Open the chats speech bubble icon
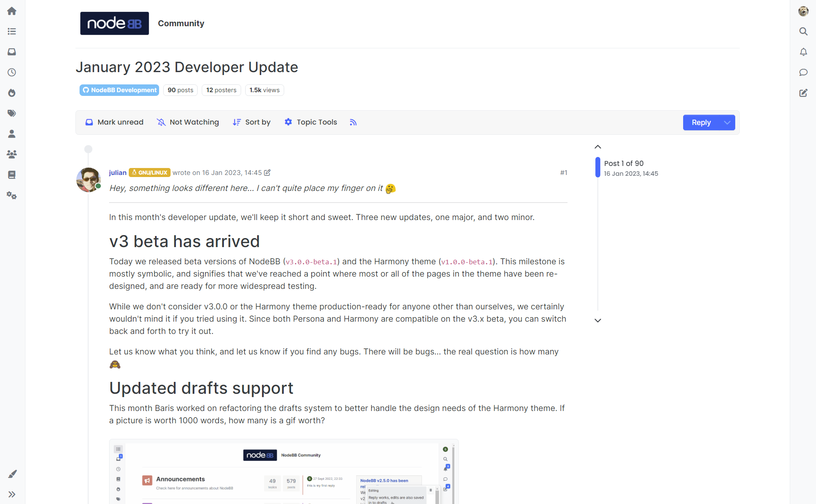Screen dimensions: 816x504 (803, 73)
